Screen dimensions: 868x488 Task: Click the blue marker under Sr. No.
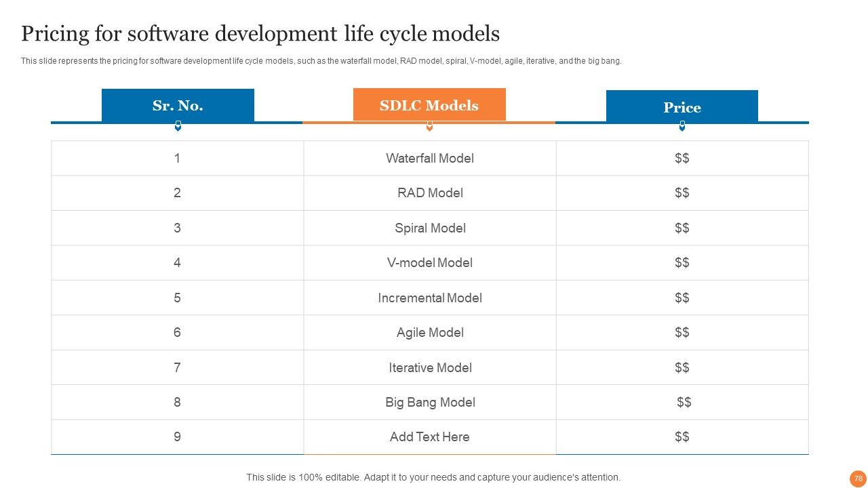[178, 126]
